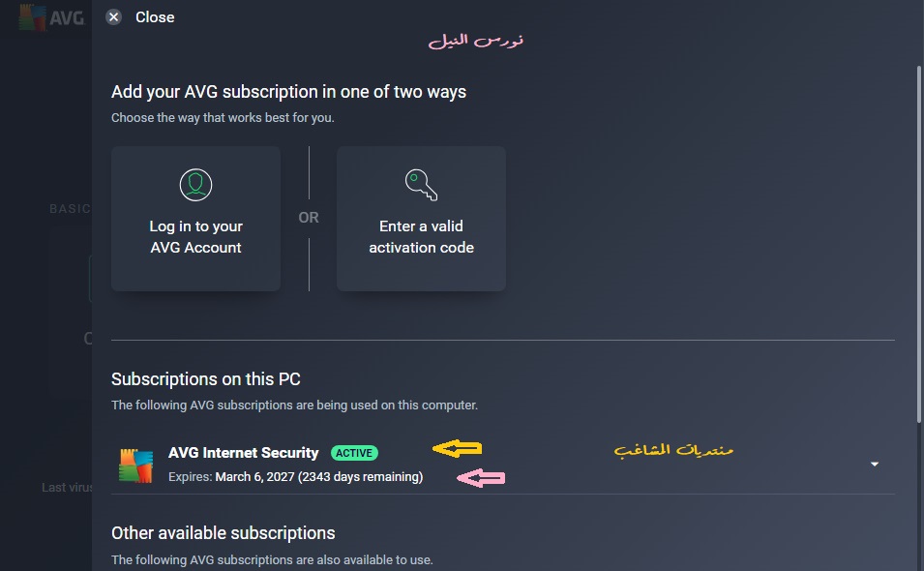Expand the AVG Internet Security subscription arrow
This screenshot has height=571, width=924.
pyautogui.click(x=874, y=465)
